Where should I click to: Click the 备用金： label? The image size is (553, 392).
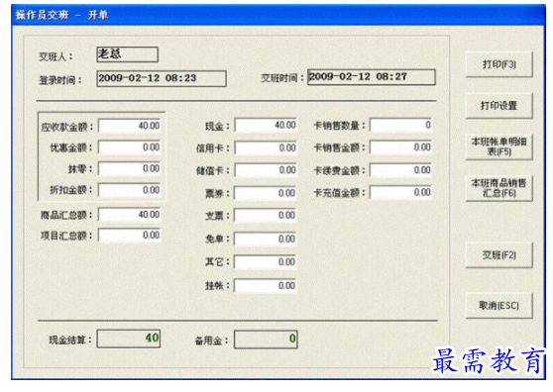click(211, 341)
